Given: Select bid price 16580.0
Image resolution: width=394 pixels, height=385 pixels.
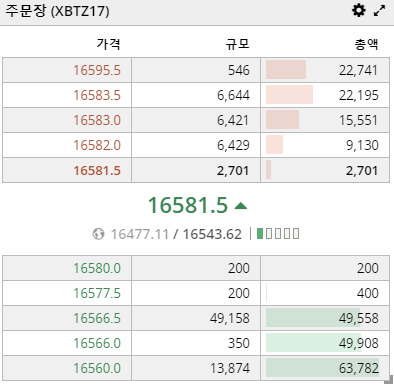Looking at the screenshot, I should [97, 268].
